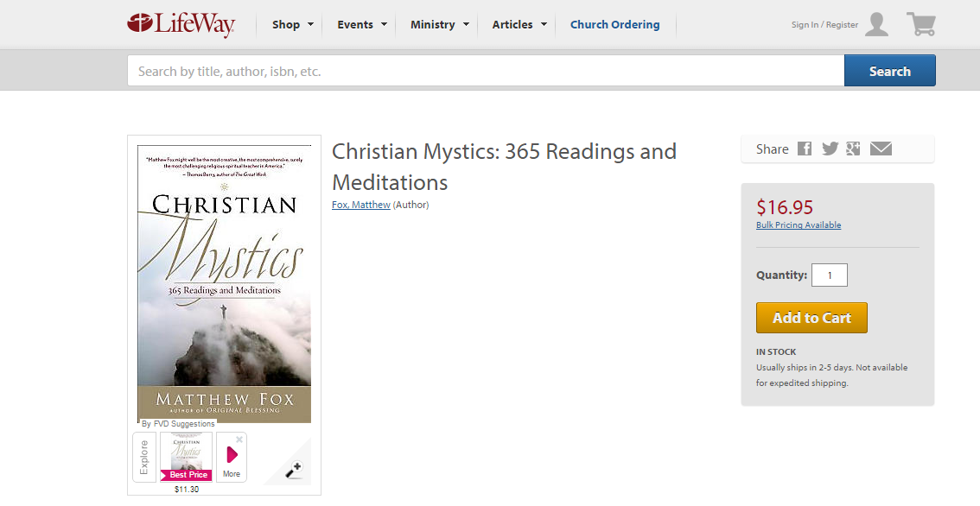
Task: Open the shopping cart icon
Action: [920, 24]
